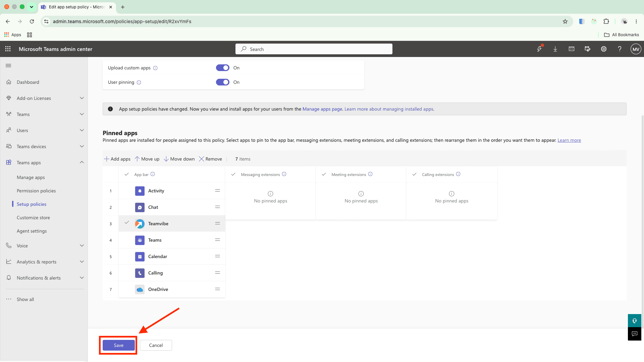This screenshot has height=362, width=644.
Task: Open the Help question mark icon
Action: coord(620,49)
